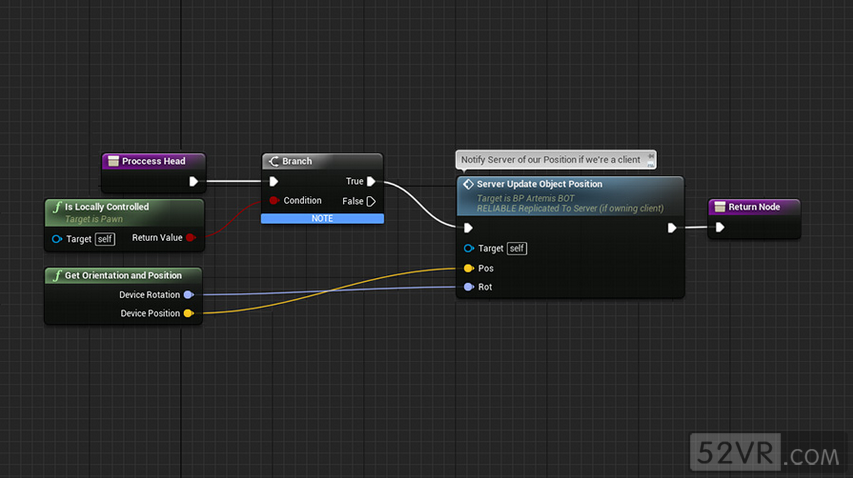Click the Target pin on Server Update node
Viewport: 853px width, 478px height.
pyautogui.click(x=468, y=249)
